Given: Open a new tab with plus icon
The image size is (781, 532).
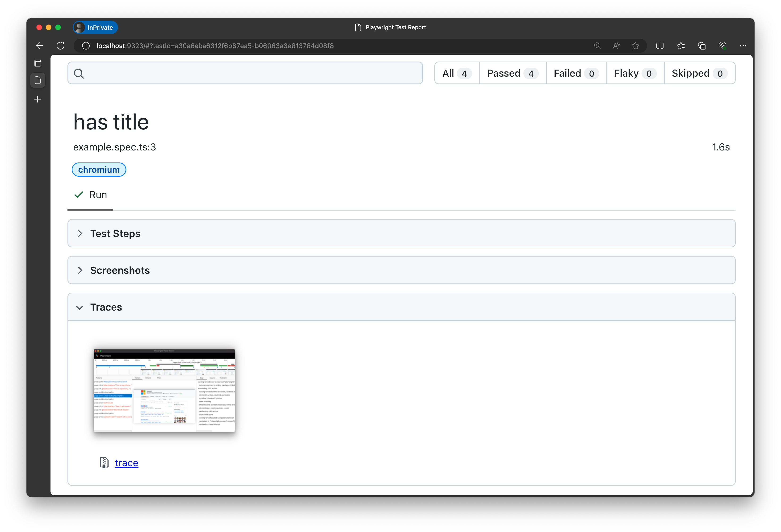Looking at the screenshot, I should (x=38, y=100).
